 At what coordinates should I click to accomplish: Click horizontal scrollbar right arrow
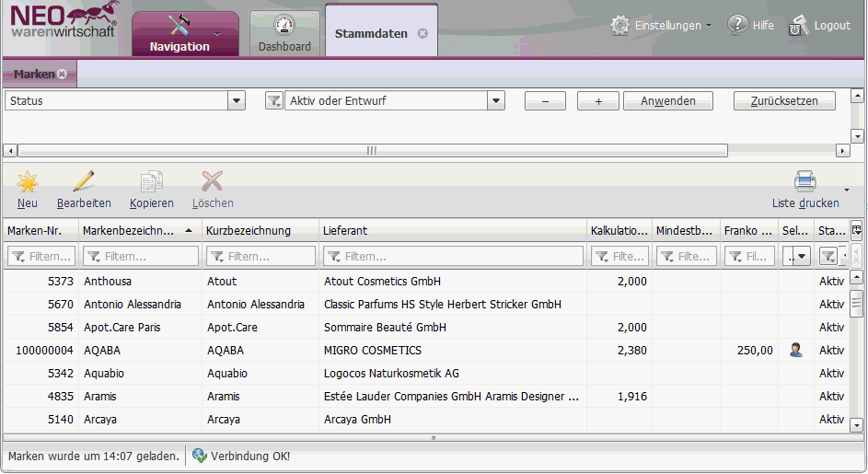pyautogui.click(x=842, y=151)
